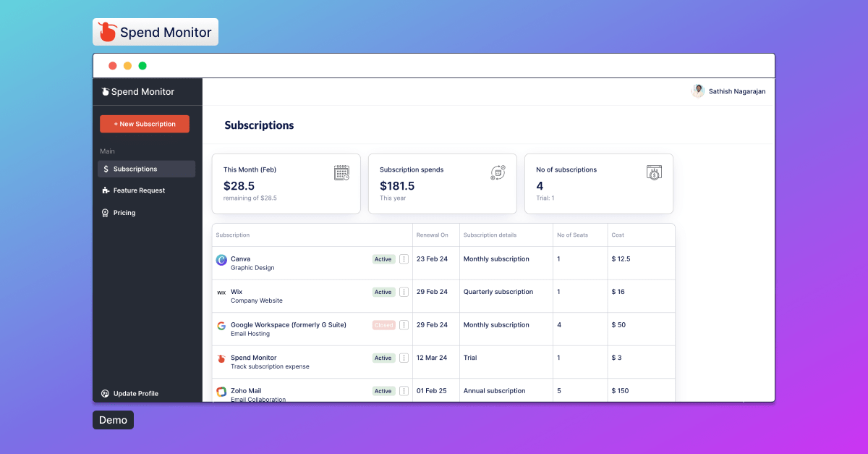
Task: Click the $ 16 cost cell
Action: tap(618, 292)
